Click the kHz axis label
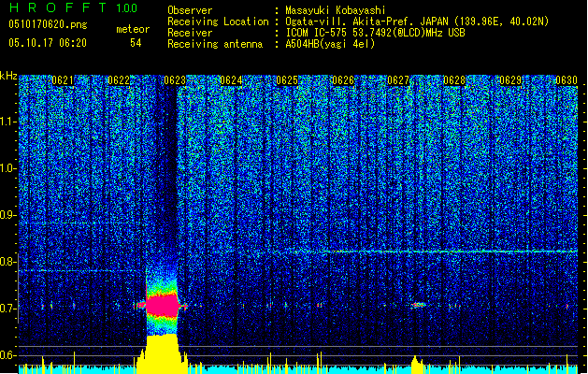The width and height of the screenshot is (588, 374). pyautogui.click(x=8, y=76)
